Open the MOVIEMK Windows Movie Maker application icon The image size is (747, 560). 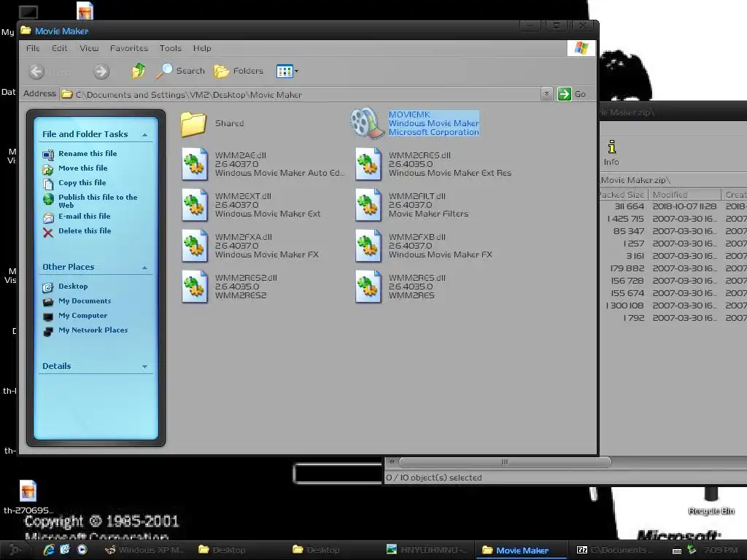[367, 123]
